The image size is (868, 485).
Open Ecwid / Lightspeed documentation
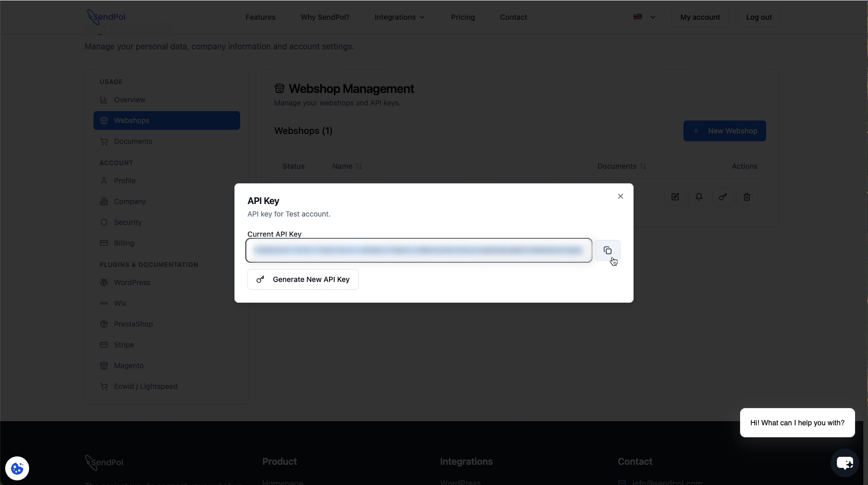[x=166, y=386]
